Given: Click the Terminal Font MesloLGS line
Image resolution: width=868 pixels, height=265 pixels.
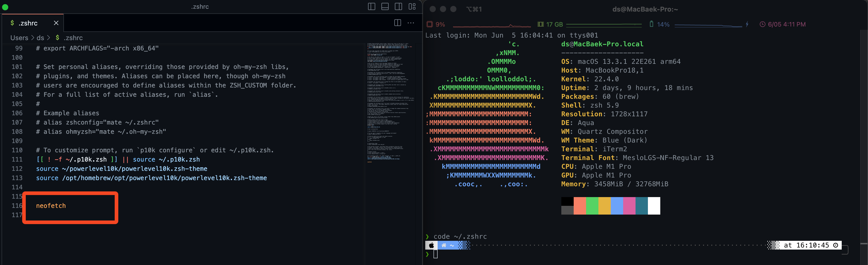Looking at the screenshot, I should (637, 158).
